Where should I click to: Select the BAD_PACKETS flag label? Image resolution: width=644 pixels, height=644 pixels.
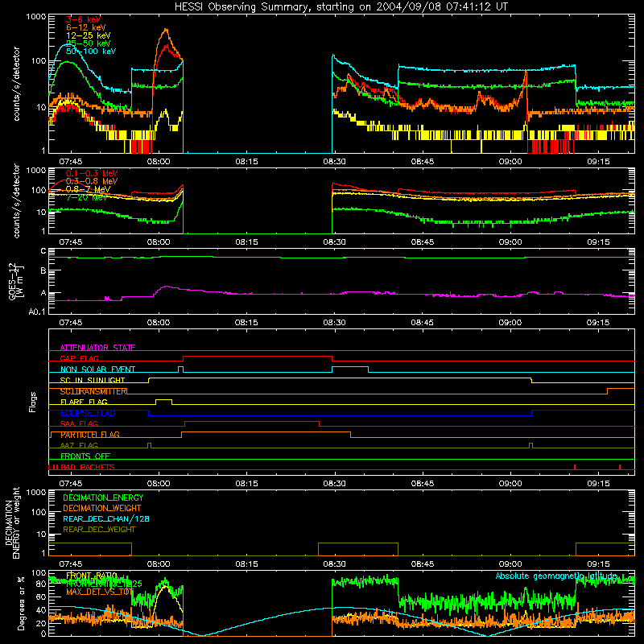click(87, 468)
